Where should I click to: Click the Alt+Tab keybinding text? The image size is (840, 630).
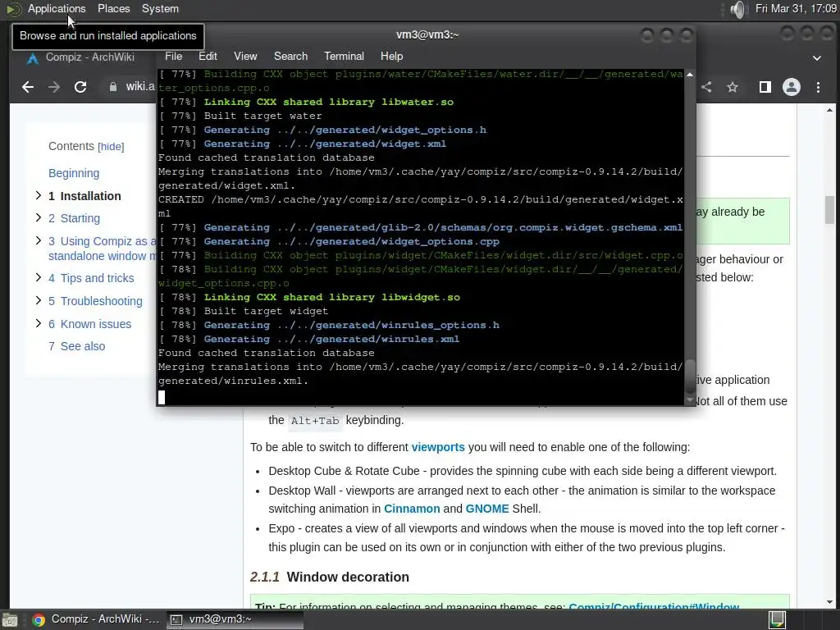pos(315,421)
